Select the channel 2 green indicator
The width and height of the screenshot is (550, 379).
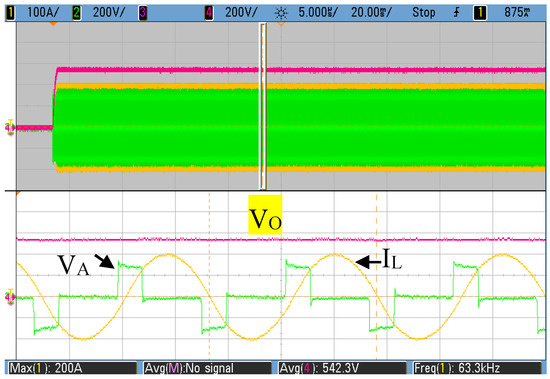pyautogui.click(x=76, y=13)
